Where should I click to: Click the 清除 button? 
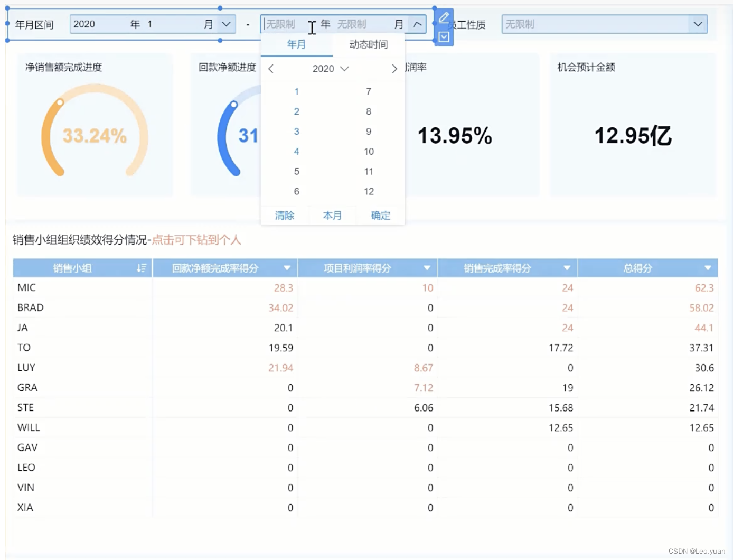point(285,216)
